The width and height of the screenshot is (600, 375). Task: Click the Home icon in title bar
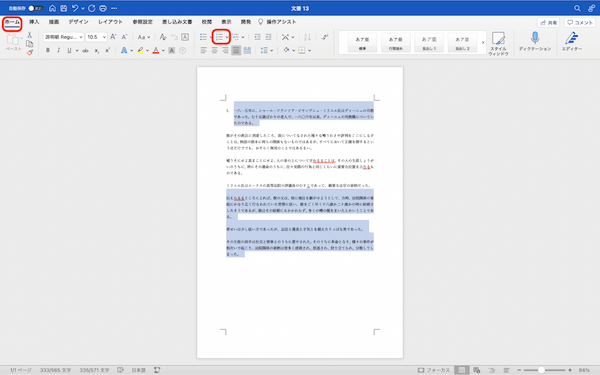coord(52,8)
